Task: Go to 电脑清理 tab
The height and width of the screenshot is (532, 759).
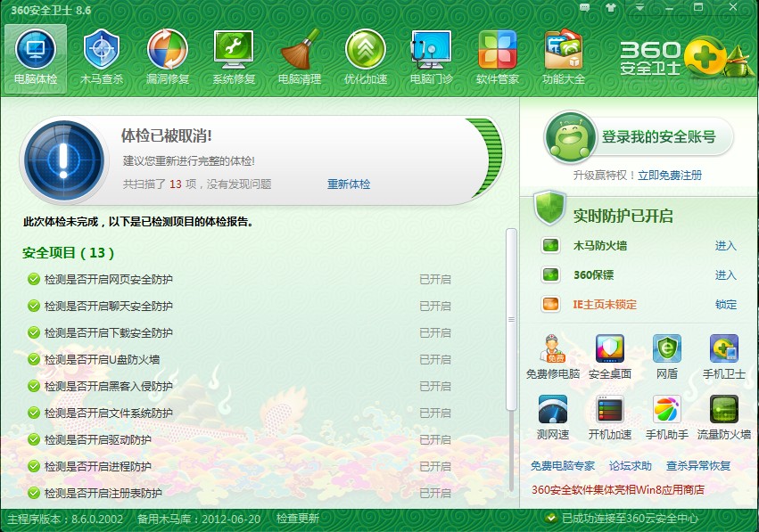Action: (x=300, y=59)
